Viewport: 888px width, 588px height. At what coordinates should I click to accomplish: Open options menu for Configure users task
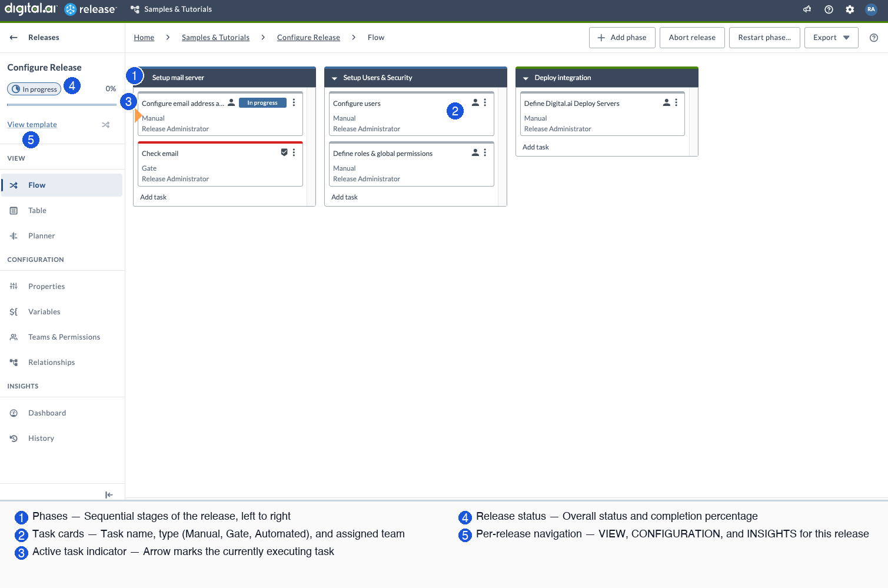pos(485,102)
